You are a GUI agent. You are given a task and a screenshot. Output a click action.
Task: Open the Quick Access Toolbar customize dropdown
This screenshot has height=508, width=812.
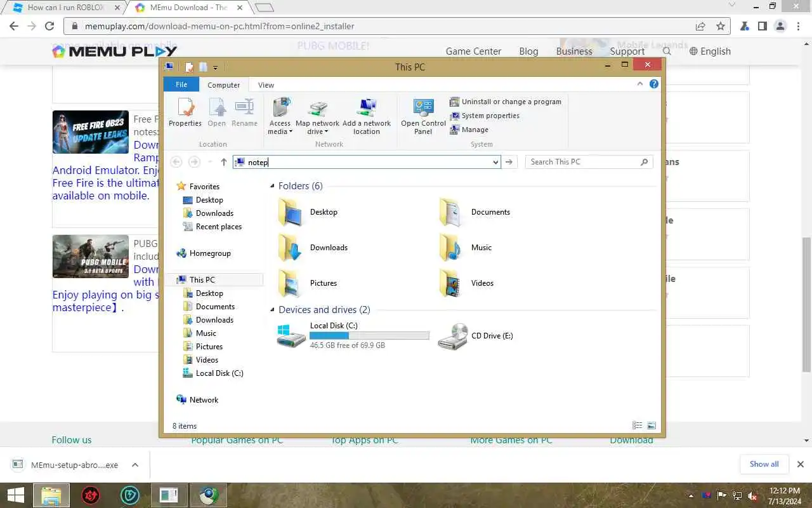pos(216,67)
